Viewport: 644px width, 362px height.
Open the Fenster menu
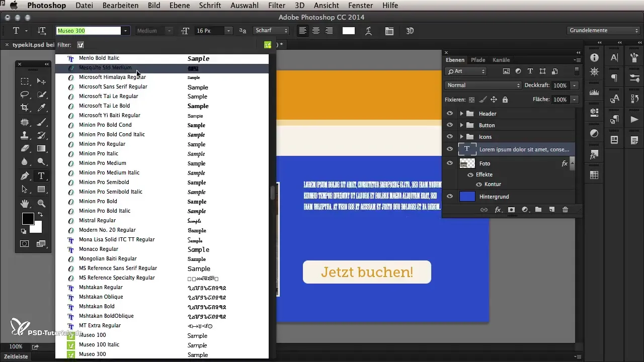pos(361,6)
